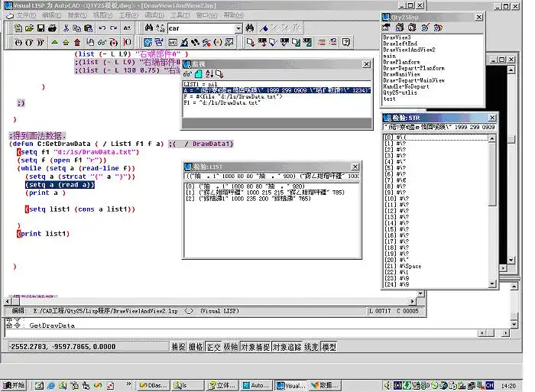Select DrawView3 in the Qty25lisp project list
Viewport: 535px width, 392px height.
397,37
